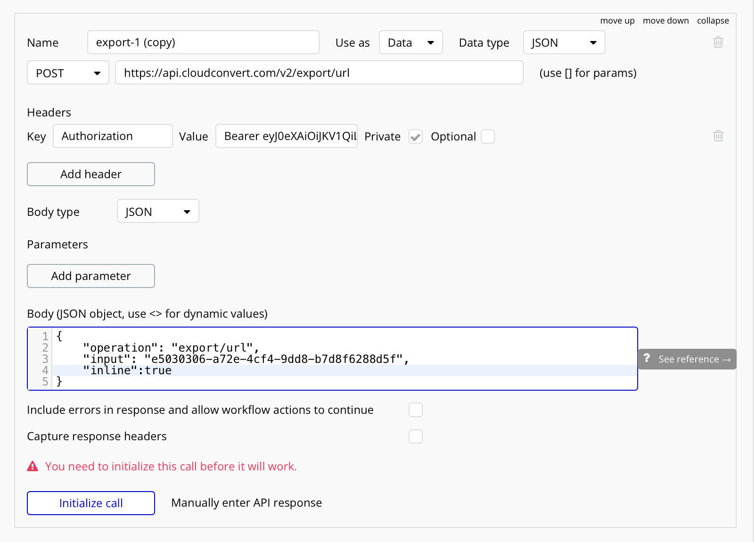The width and height of the screenshot is (756, 542).
Task: Click the Parameters section label
Action: pyautogui.click(x=58, y=244)
